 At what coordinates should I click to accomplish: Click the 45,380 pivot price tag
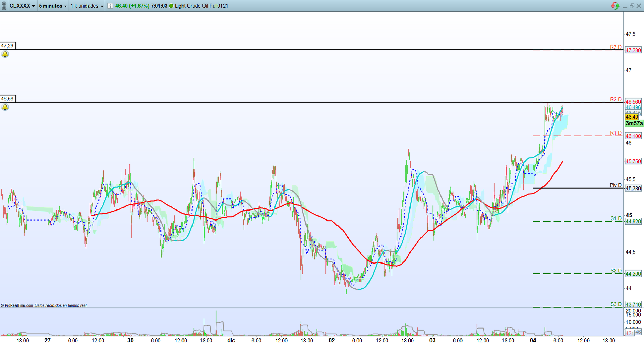[633, 189]
